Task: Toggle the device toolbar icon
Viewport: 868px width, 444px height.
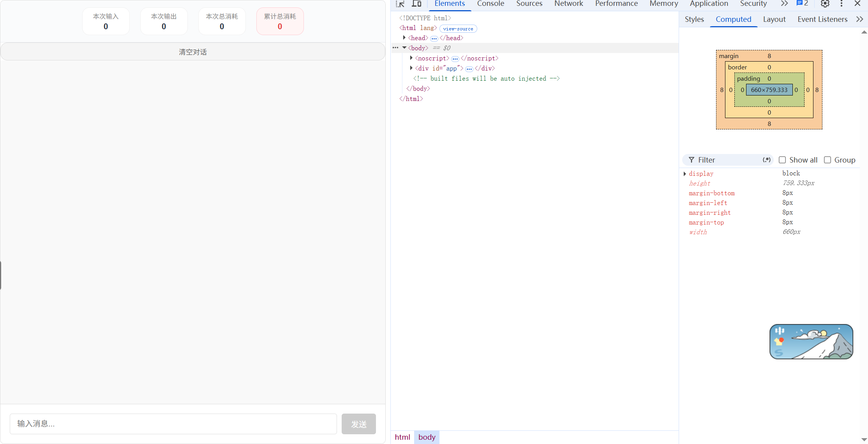Action: tap(416, 4)
